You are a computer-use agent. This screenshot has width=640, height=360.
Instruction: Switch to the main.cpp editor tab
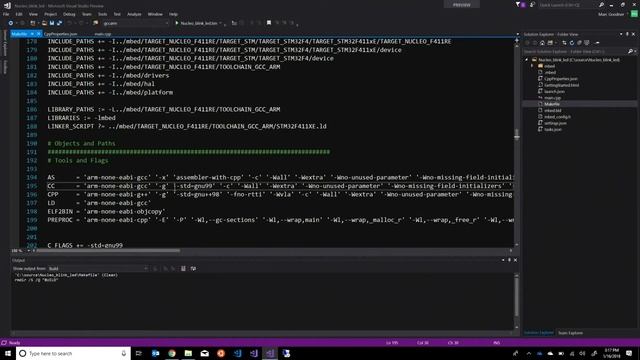coord(102,34)
